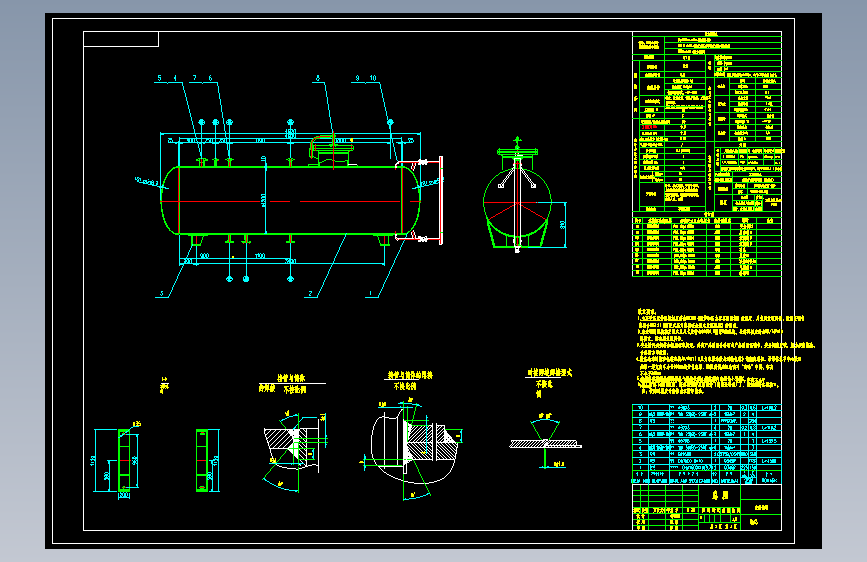
Task: Click part callout number 4
Action: coord(175,78)
